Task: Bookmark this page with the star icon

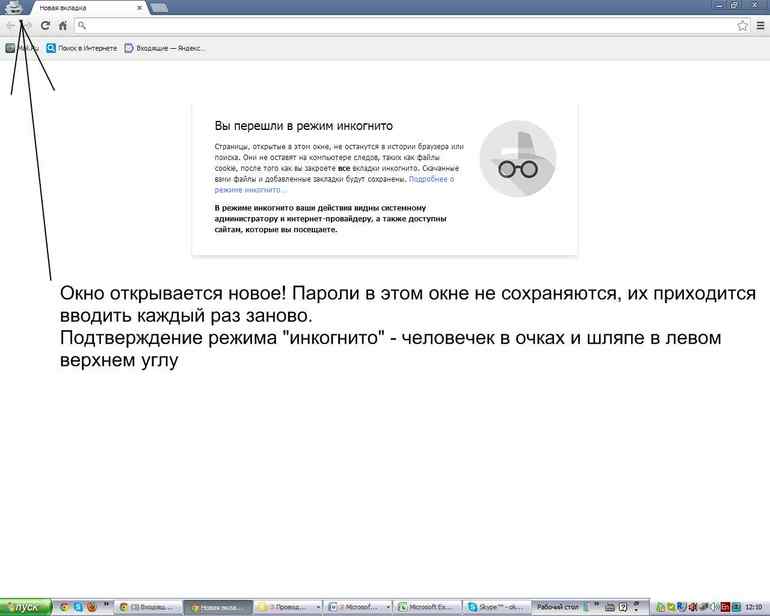Action: pos(742,25)
